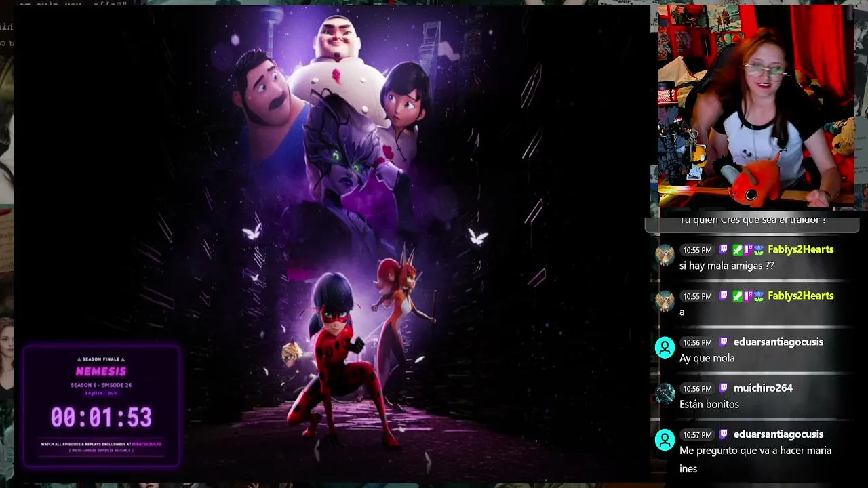Select chat text 'Me pregunto que va a hacer maria ines'
Screen dimensions: 868x488
click(755, 459)
